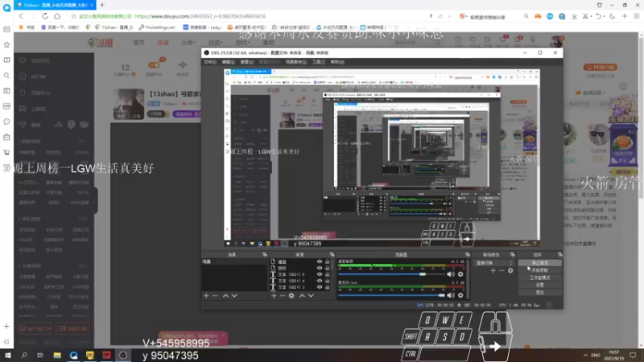Expand 游戏 menu on Douyu navigation
The image size is (644, 362).
point(242,43)
